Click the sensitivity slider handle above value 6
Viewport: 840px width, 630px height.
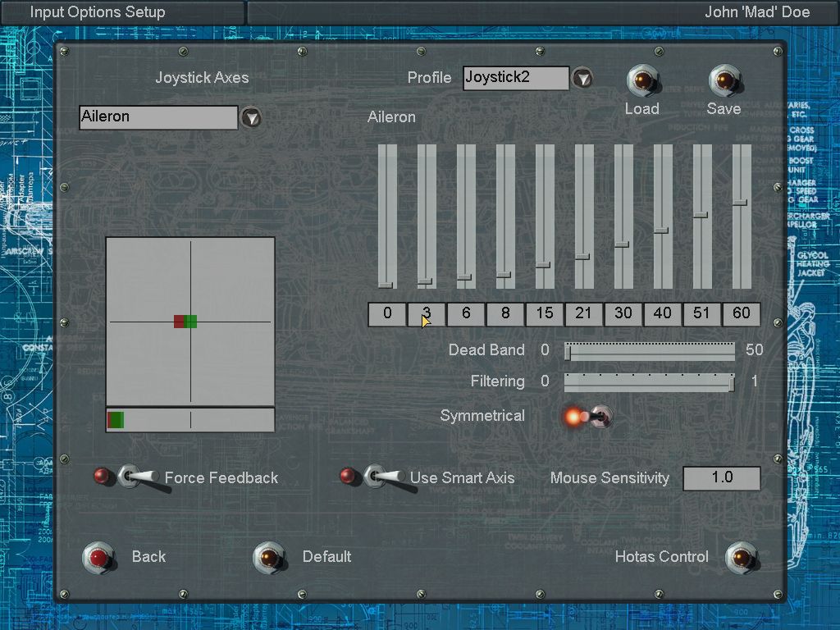(x=464, y=277)
